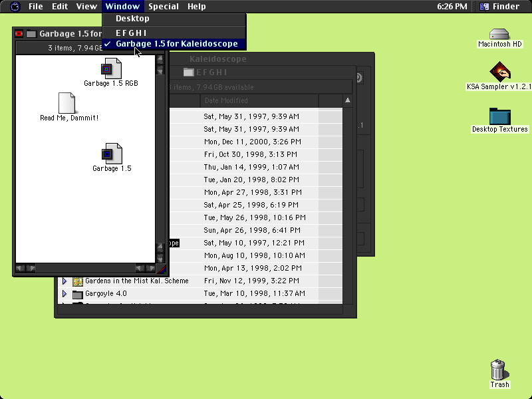
Task: Open the Read Me, Dammit! document
Action: pyautogui.click(x=66, y=103)
